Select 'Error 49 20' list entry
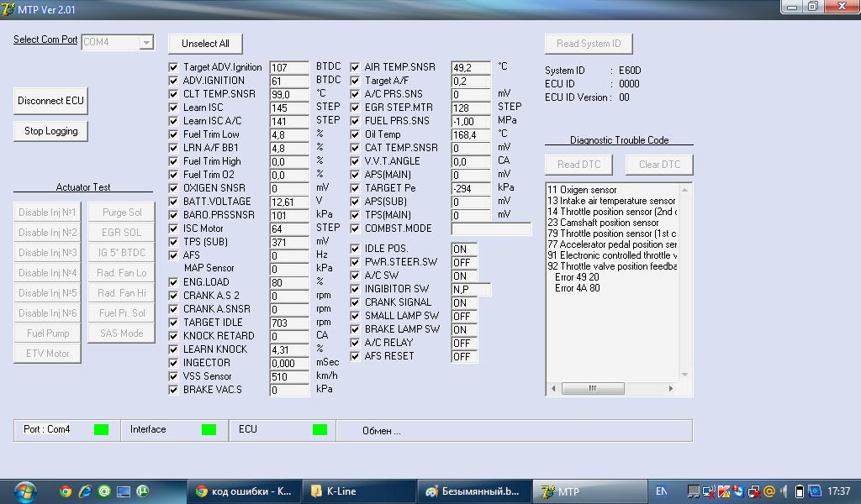Screen dimensions: 861x504 [577, 277]
